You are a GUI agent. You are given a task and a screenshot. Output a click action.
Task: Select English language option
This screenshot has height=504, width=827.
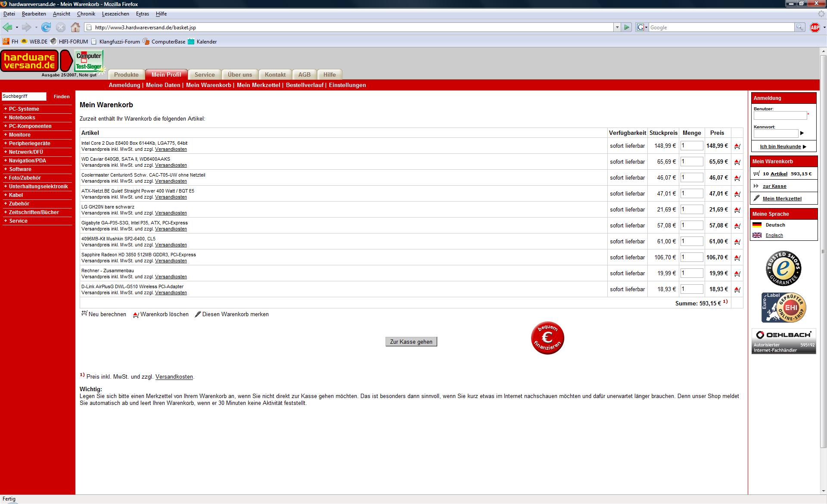(774, 235)
